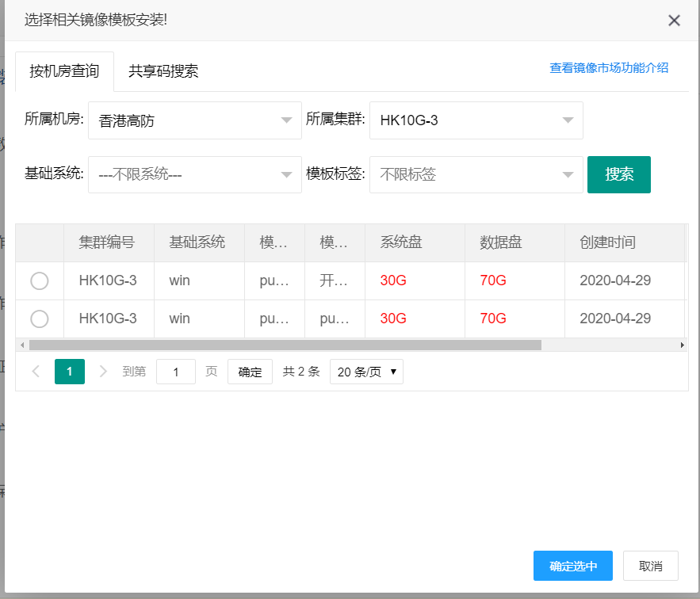
Task: Switch to the 按机房查询 tab
Action: click(64, 71)
